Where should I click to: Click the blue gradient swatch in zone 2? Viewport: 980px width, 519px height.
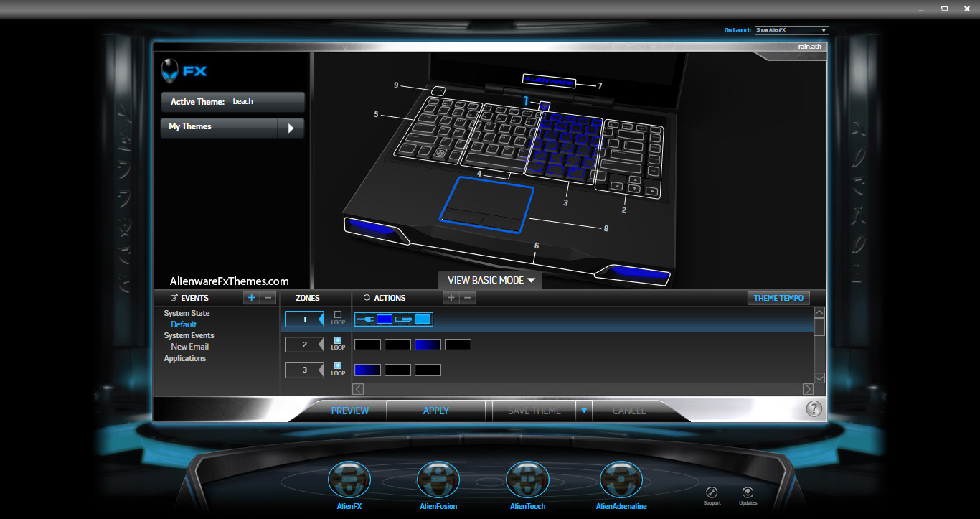(x=428, y=345)
